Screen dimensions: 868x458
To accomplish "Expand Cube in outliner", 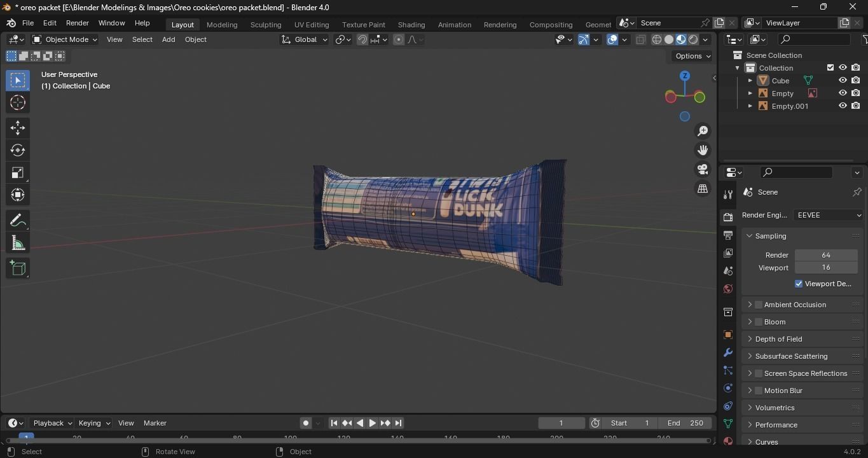I will pos(750,81).
